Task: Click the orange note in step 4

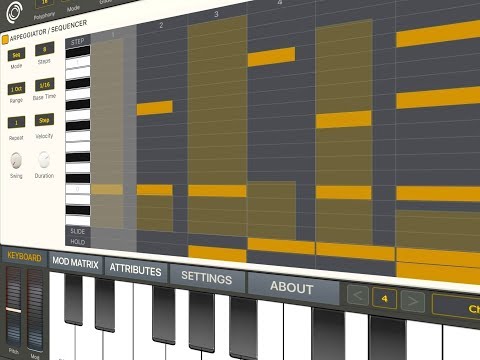Action: [x=272, y=57]
